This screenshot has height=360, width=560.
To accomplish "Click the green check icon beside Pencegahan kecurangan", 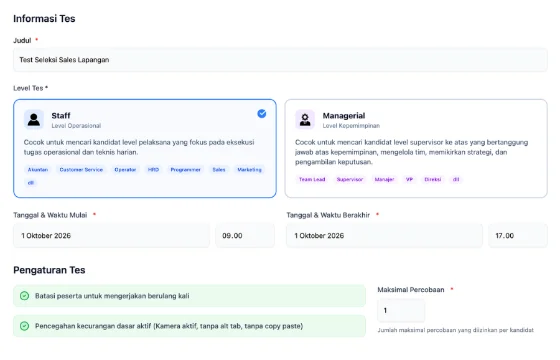I will click(24, 326).
